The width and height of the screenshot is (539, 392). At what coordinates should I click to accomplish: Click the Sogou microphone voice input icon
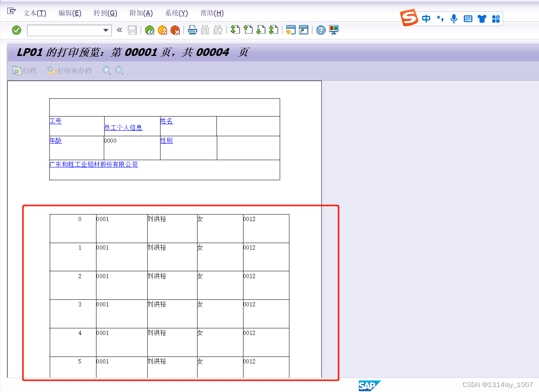(454, 19)
